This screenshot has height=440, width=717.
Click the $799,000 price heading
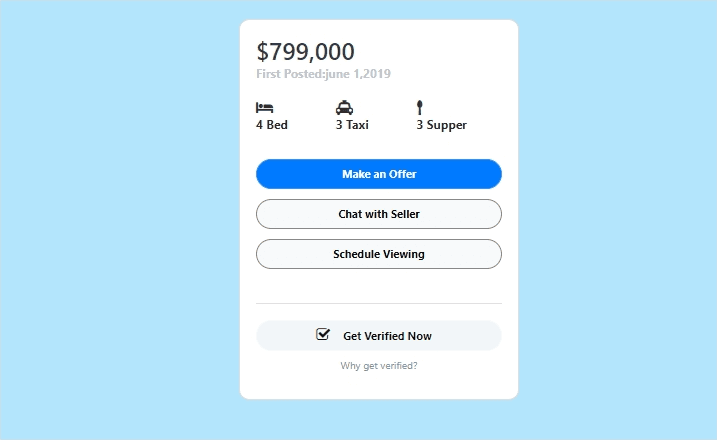pos(305,52)
